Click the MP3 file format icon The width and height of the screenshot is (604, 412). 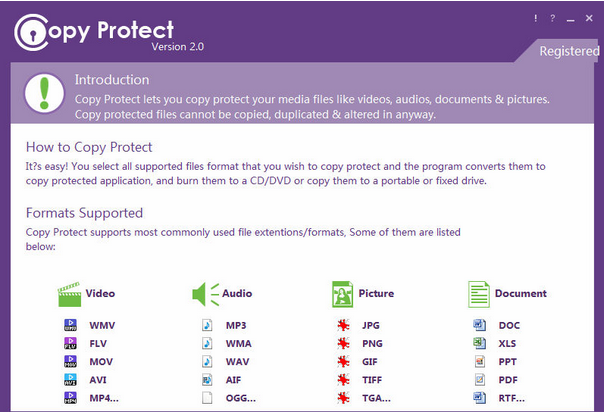click(207, 325)
